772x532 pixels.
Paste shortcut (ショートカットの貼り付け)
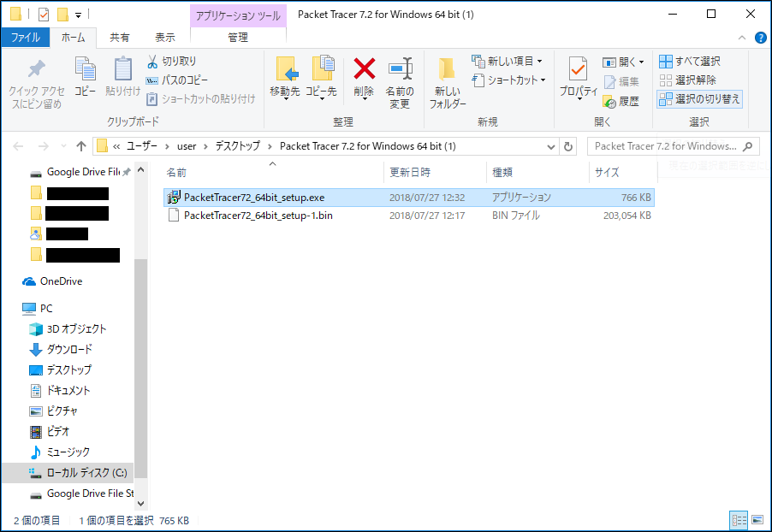[201, 99]
